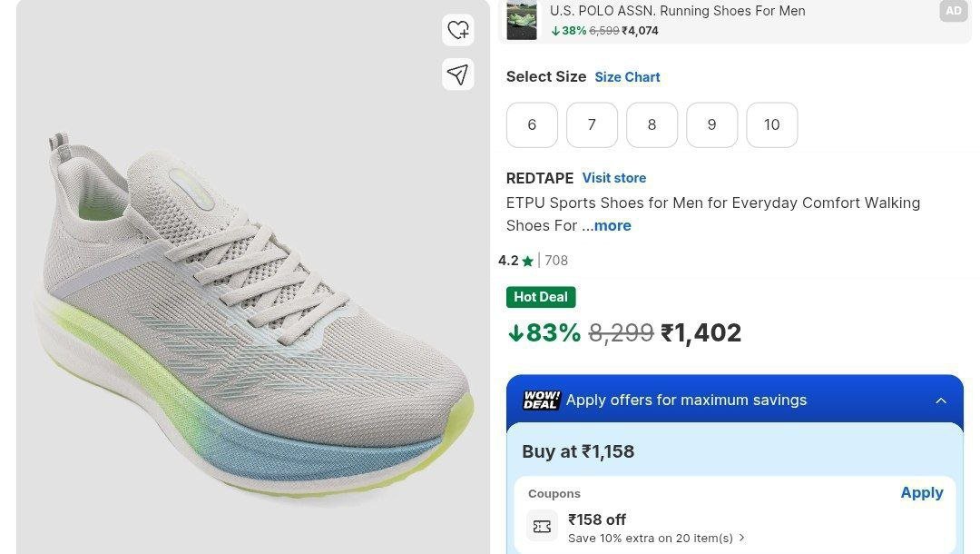Click the coupon ticket icon
Image resolution: width=980 pixels, height=554 pixels.
click(x=543, y=526)
